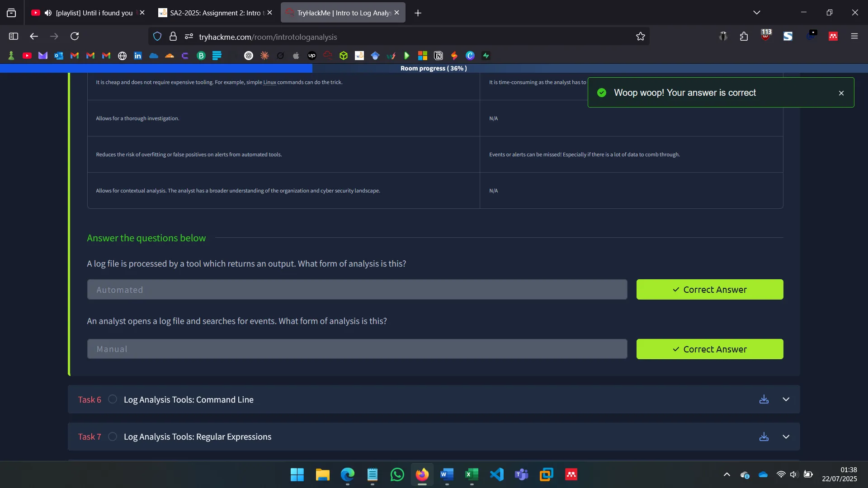Mark Task 6 completion circle
868x488 pixels.
(x=113, y=399)
